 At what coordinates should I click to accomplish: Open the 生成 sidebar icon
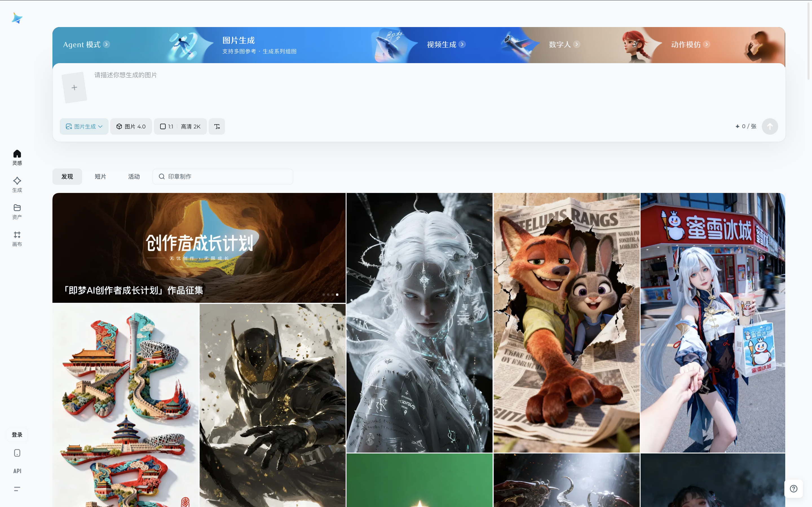17,184
